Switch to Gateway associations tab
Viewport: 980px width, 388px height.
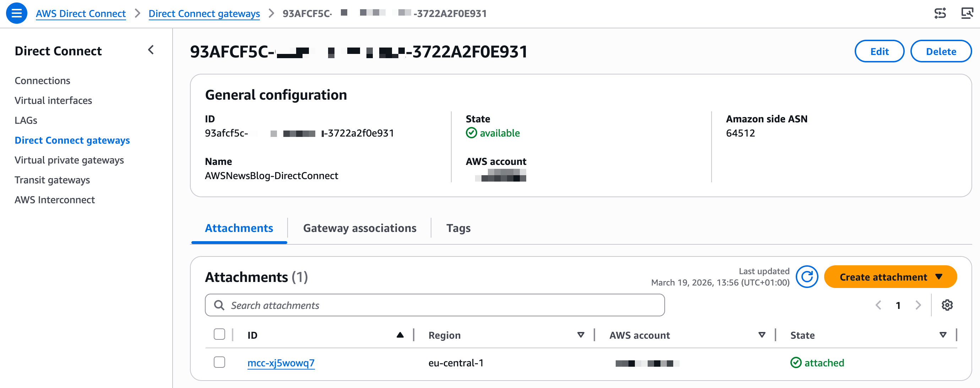[359, 228]
